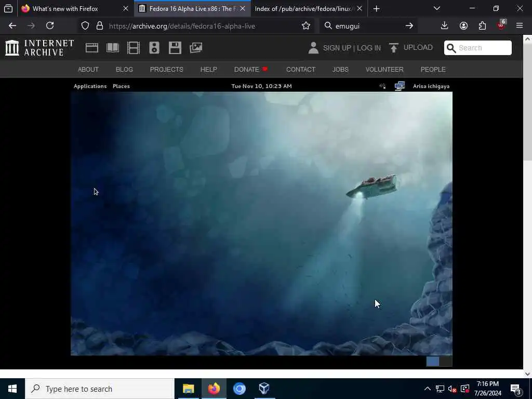The image size is (532, 399).
Task: Open the uBlock Origin extension icon
Action: pyautogui.click(x=501, y=25)
